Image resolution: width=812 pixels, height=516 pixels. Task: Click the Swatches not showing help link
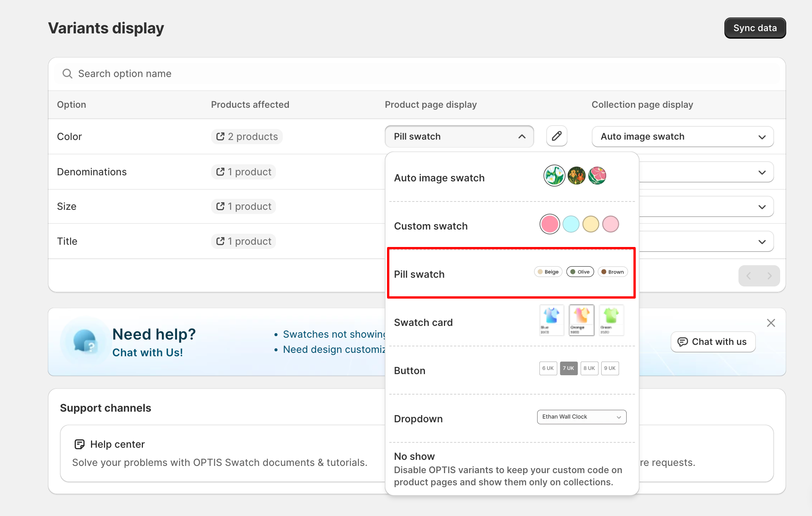coord(334,334)
